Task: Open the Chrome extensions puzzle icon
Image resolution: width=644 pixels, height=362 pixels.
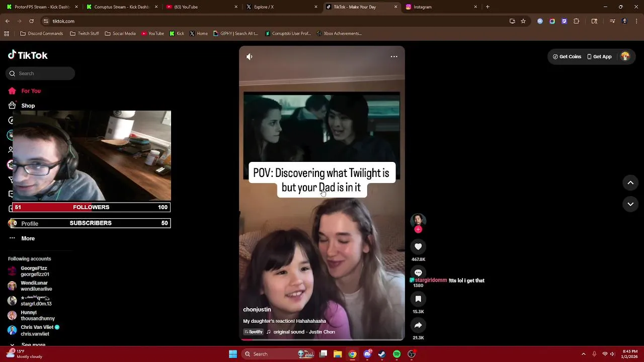Action: pos(577,21)
